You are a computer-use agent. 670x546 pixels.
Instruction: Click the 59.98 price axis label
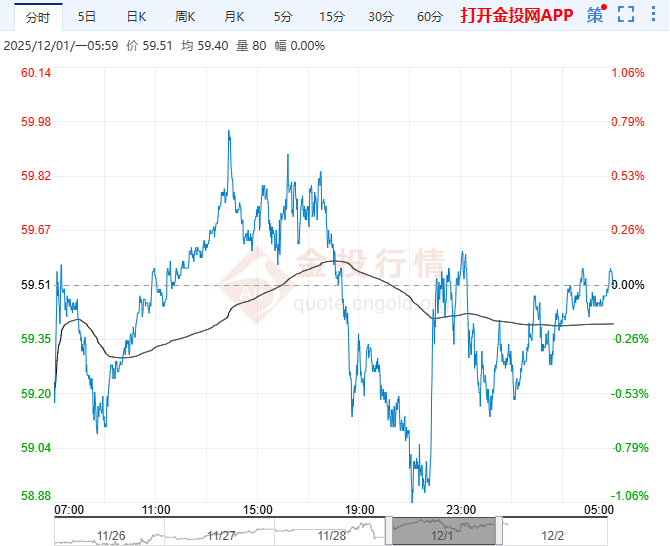[36, 122]
